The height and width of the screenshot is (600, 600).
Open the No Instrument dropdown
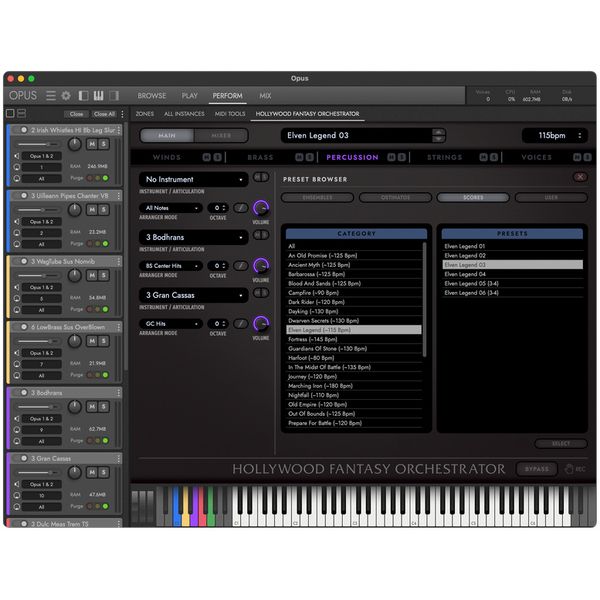click(x=194, y=179)
